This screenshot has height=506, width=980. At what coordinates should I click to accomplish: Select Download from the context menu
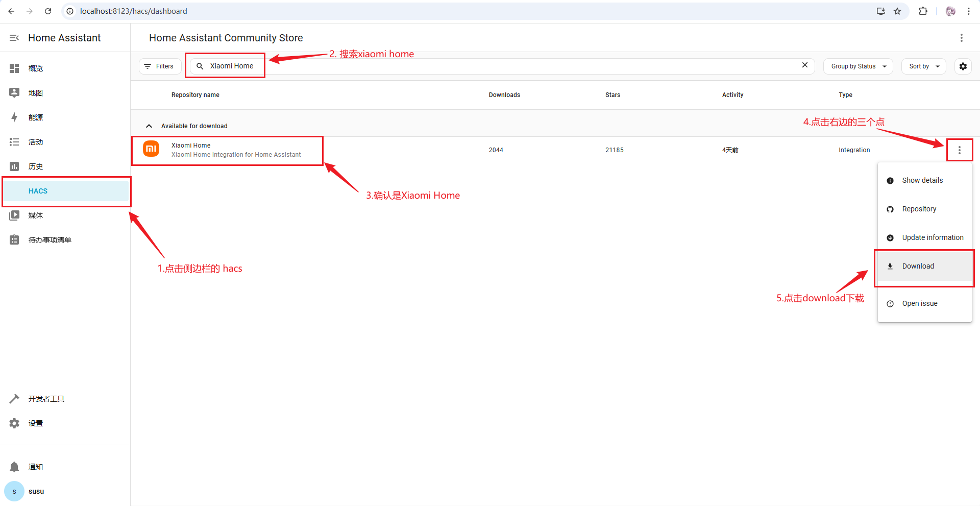pos(918,266)
